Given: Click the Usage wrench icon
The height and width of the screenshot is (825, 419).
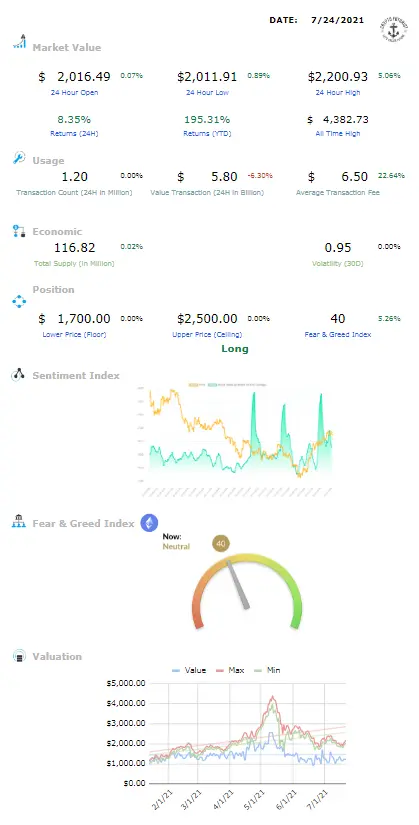Looking at the screenshot, I should pyautogui.click(x=19, y=158).
